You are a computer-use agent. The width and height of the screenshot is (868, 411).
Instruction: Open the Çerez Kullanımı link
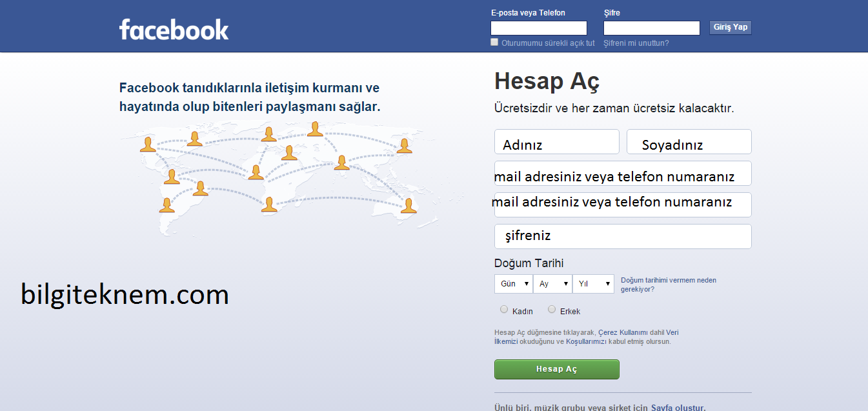(623, 333)
